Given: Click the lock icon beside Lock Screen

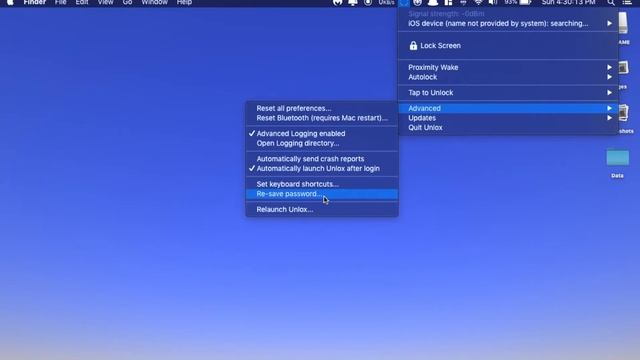Looking at the screenshot, I should pyautogui.click(x=413, y=45).
